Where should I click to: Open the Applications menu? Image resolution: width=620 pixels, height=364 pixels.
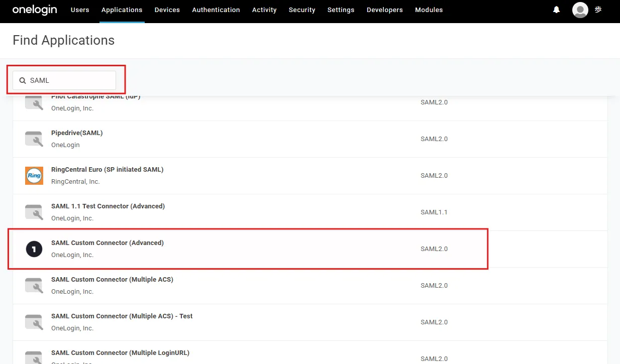pos(122,10)
